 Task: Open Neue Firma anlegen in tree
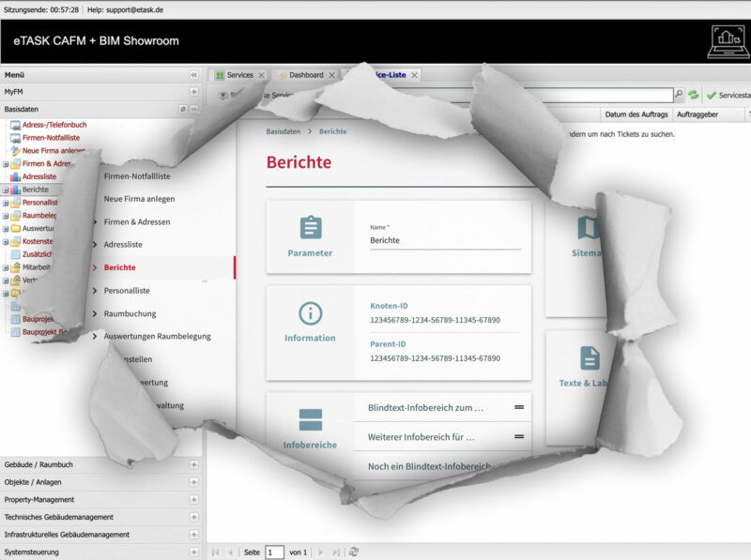click(54, 151)
